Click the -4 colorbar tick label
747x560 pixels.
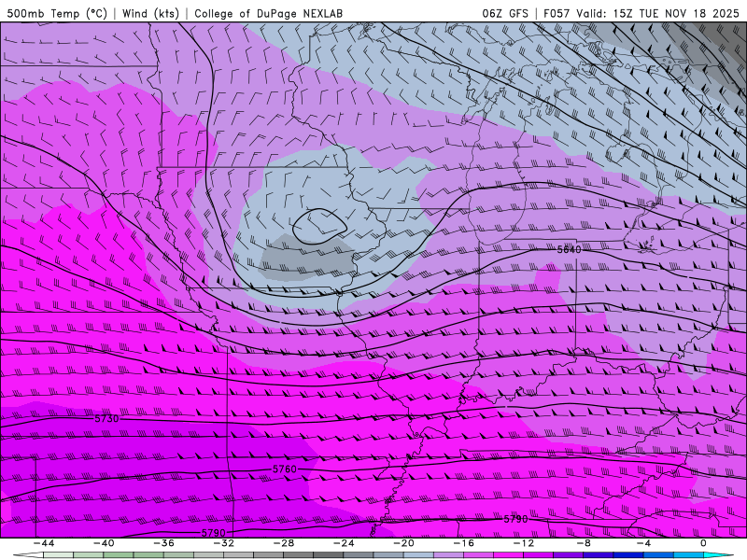click(644, 543)
